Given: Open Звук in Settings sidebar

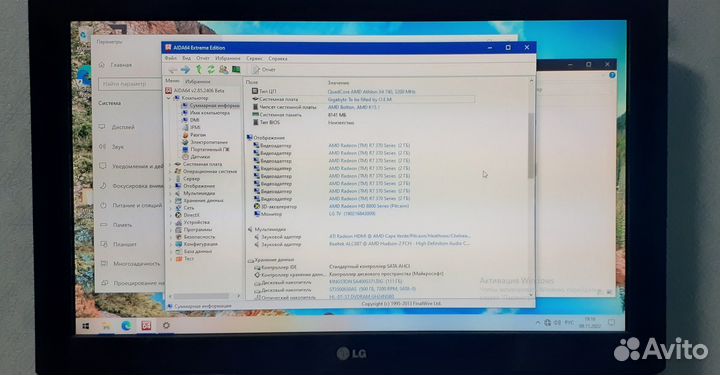Looking at the screenshot, I should (118, 147).
